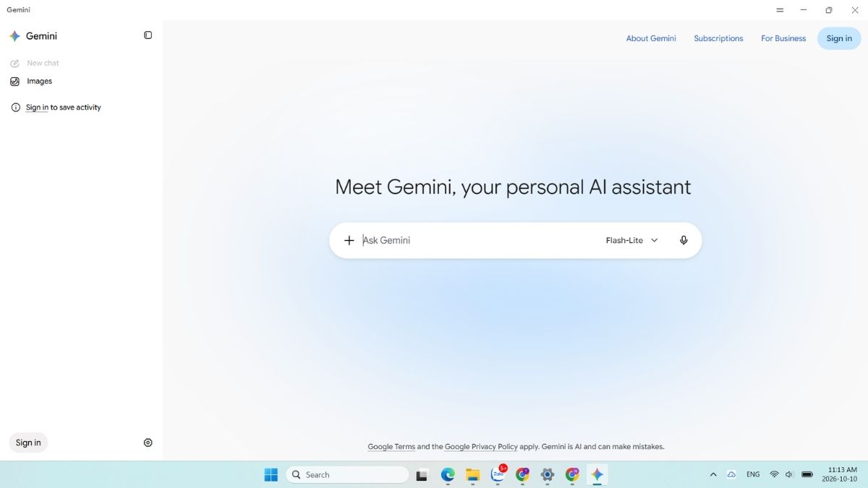The height and width of the screenshot is (488, 868).
Task: Open Task View from the taskbar
Action: click(422, 475)
